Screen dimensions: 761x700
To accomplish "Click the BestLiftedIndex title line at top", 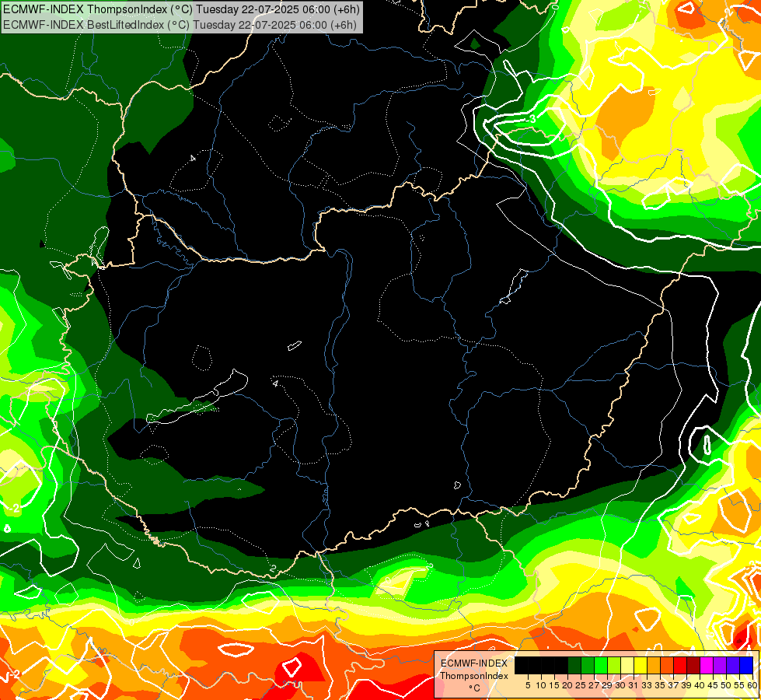I will point(180,25).
